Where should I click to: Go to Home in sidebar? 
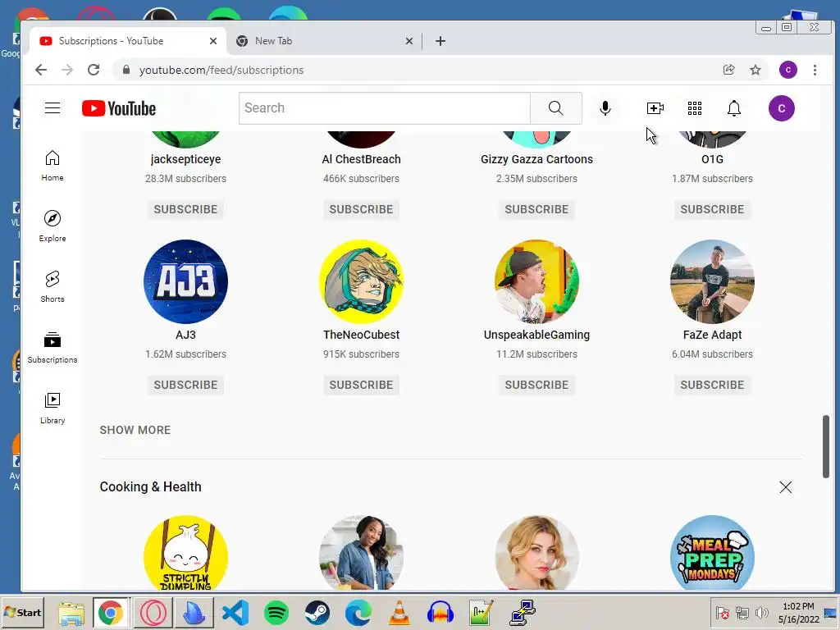(52, 166)
